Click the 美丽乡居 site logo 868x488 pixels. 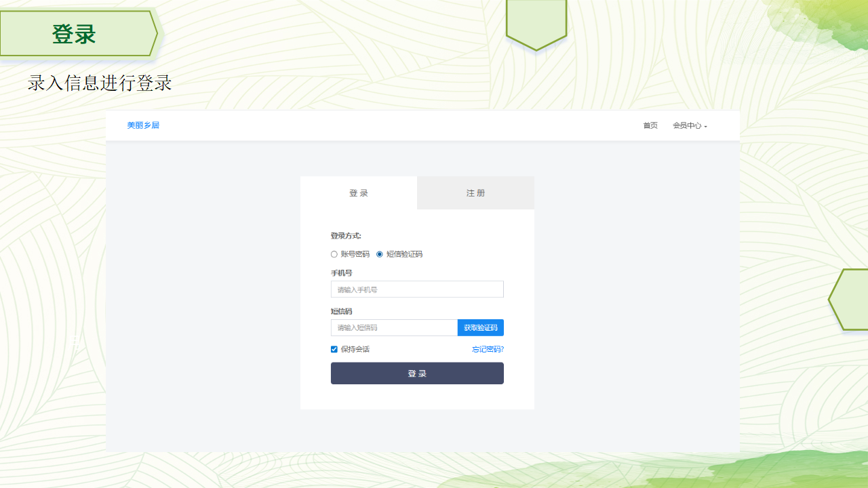click(143, 125)
